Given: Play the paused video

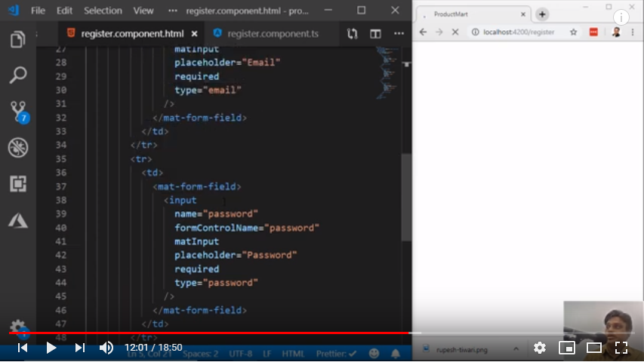Looking at the screenshot, I should coord(51,348).
